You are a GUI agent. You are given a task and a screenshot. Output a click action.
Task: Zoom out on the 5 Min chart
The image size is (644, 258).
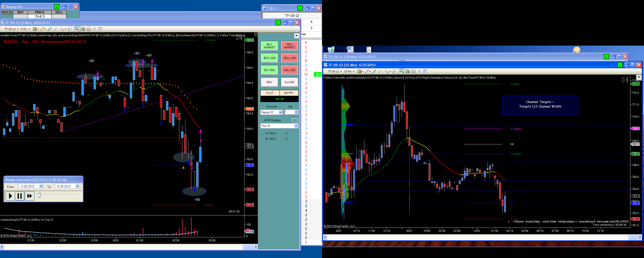(x=55, y=29)
